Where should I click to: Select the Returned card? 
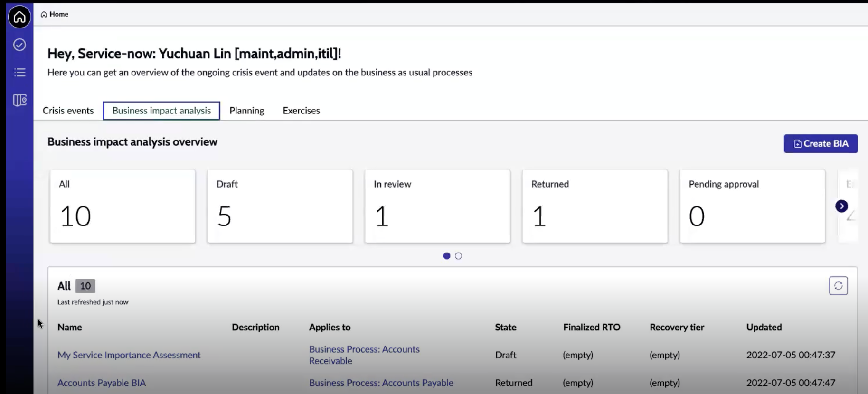[x=595, y=206]
